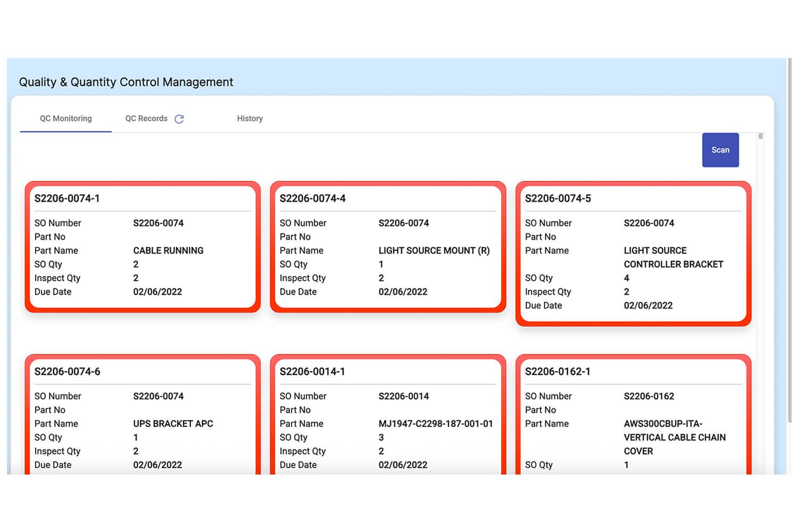Image resolution: width=798 pixels, height=532 pixels.
Task: Click the CABLE RUNNING part name
Action: coord(168,251)
